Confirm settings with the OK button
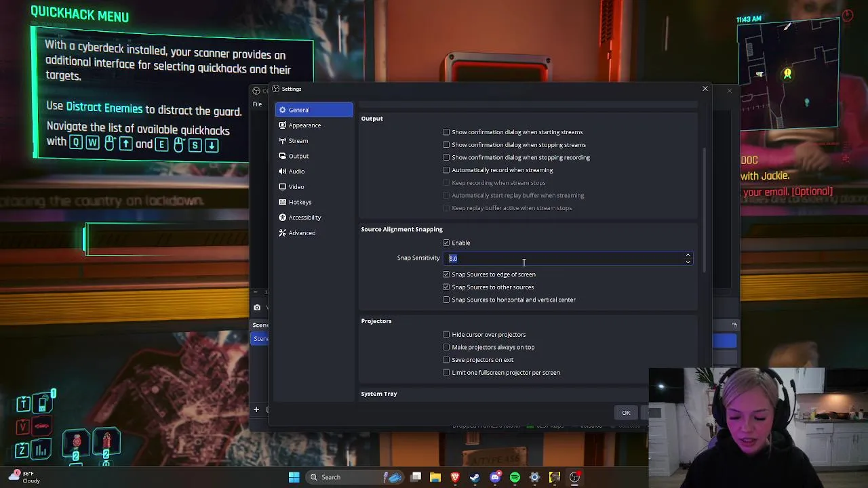 626,413
